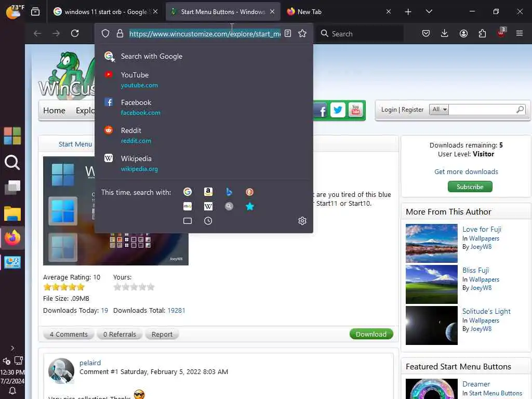Open the Dreamer start button thumbnail
This screenshot has width=532, height=399.
(x=432, y=389)
